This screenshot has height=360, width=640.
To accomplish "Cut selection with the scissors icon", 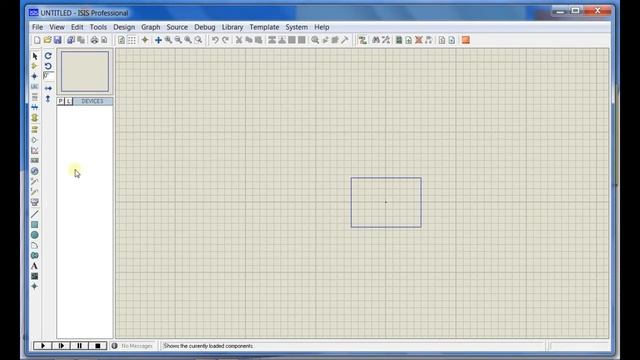I will [x=239, y=40].
